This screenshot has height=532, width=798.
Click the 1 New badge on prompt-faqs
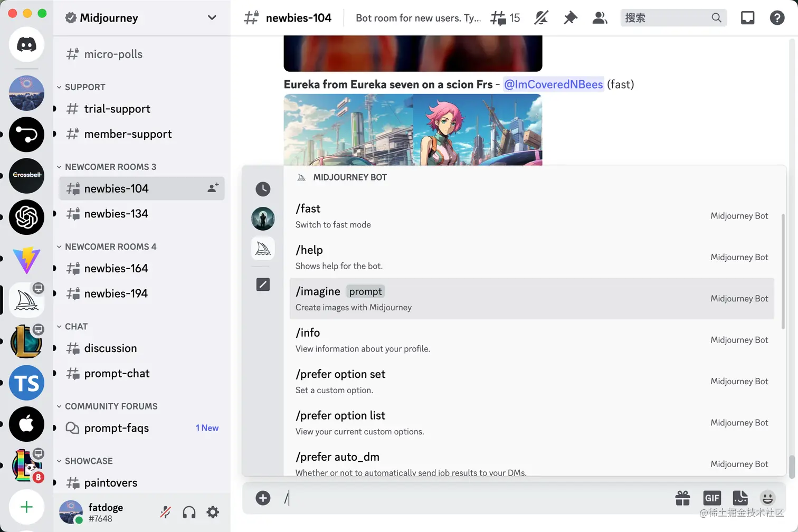coord(207,428)
